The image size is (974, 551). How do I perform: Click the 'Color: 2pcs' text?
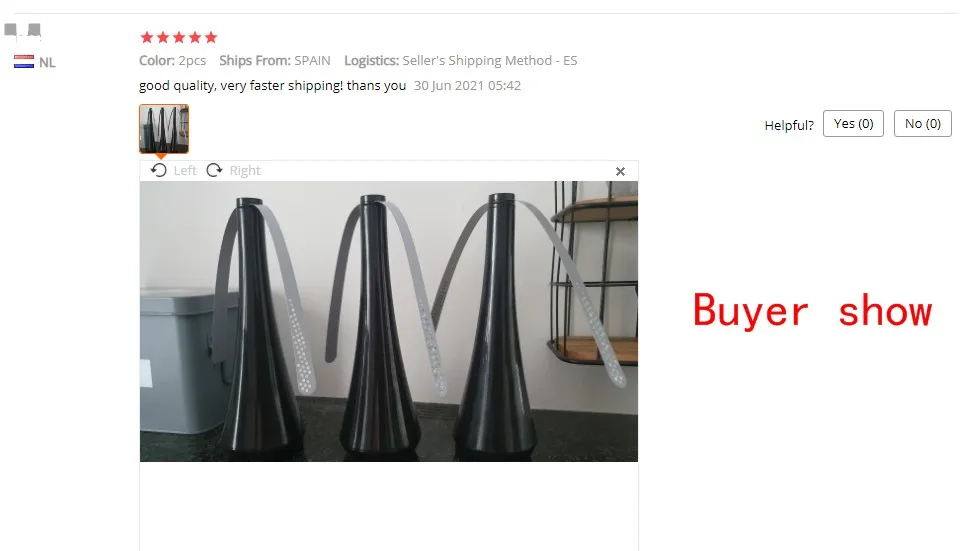pyautogui.click(x=172, y=60)
